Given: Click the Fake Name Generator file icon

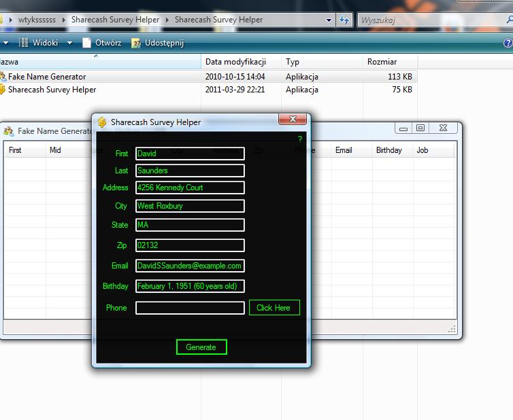Looking at the screenshot, I should point(3,77).
